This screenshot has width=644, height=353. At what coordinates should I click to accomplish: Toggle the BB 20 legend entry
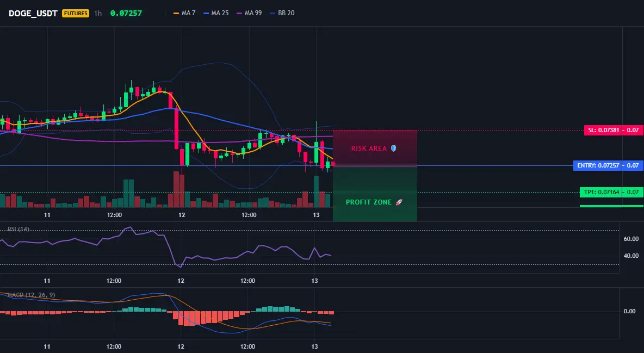click(x=282, y=13)
